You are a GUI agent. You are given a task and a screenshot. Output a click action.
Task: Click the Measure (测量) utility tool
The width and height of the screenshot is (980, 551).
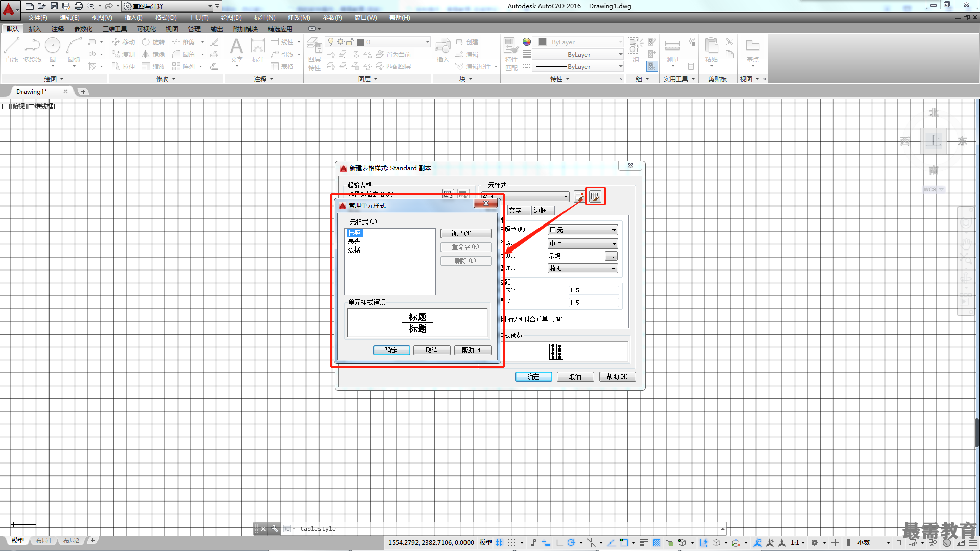(x=672, y=49)
